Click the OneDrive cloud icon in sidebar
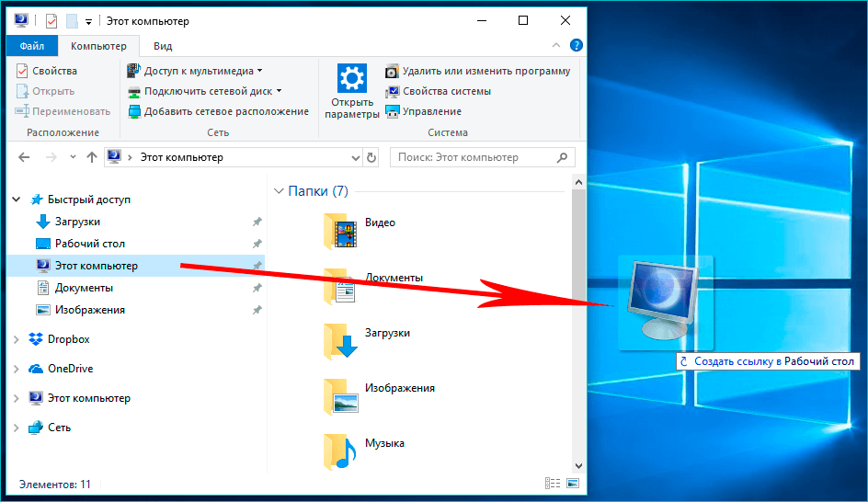The width and height of the screenshot is (868, 502). 36,369
